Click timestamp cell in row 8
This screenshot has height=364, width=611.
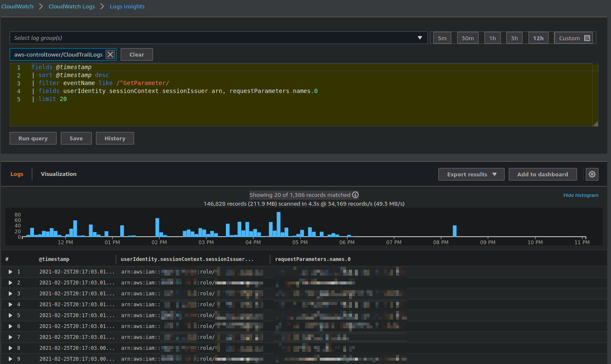click(77, 348)
